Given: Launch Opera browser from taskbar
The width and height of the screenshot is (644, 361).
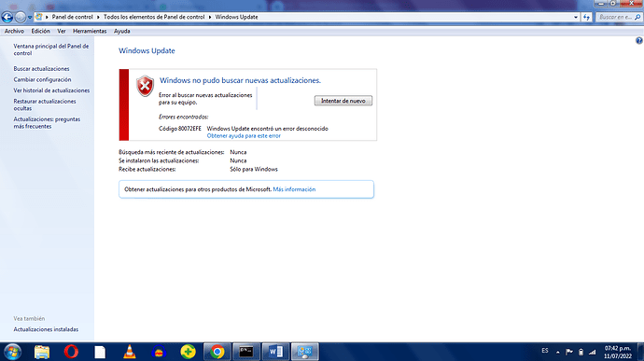Looking at the screenshot, I should point(71,352).
